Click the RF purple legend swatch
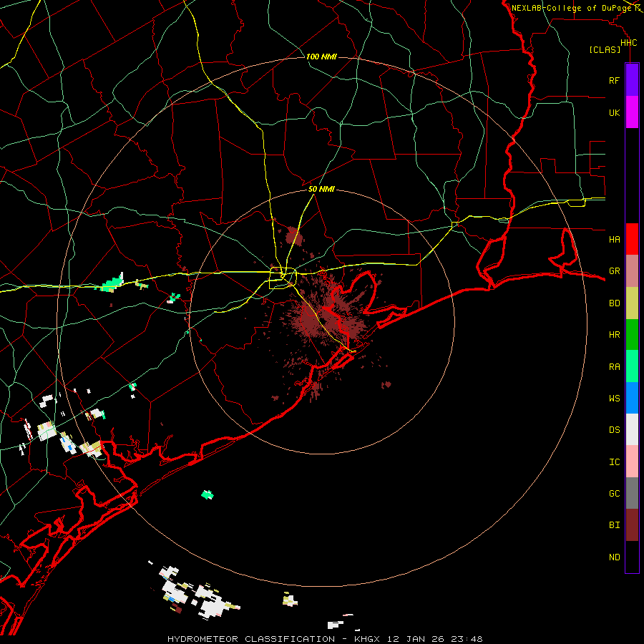 click(632, 79)
